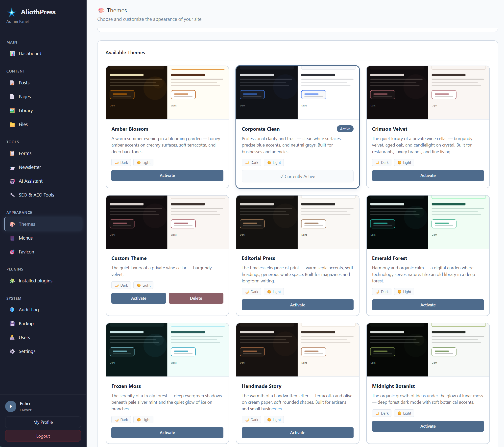The image size is (504, 447).
Task: Activate the Frozen Moss theme
Action: 167,433
